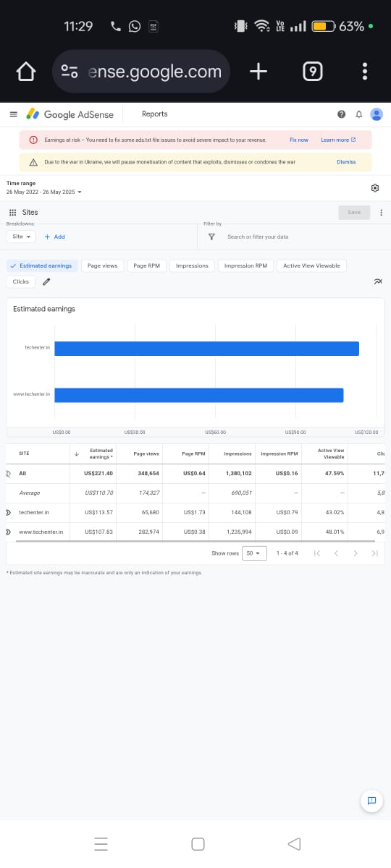Open the help question mark icon

[341, 114]
